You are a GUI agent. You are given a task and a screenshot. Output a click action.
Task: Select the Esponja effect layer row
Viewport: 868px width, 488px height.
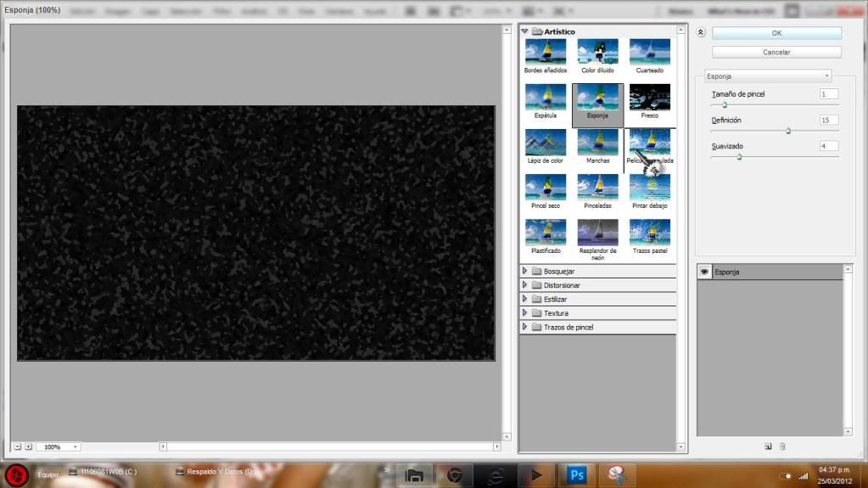pos(770,272)
